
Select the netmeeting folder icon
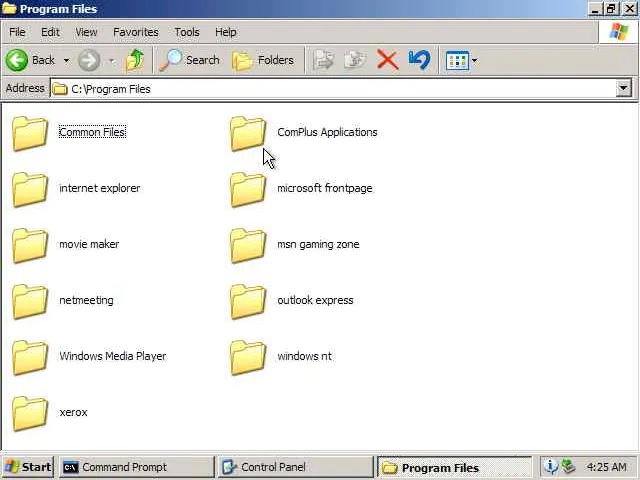click(x=30, y=301)
